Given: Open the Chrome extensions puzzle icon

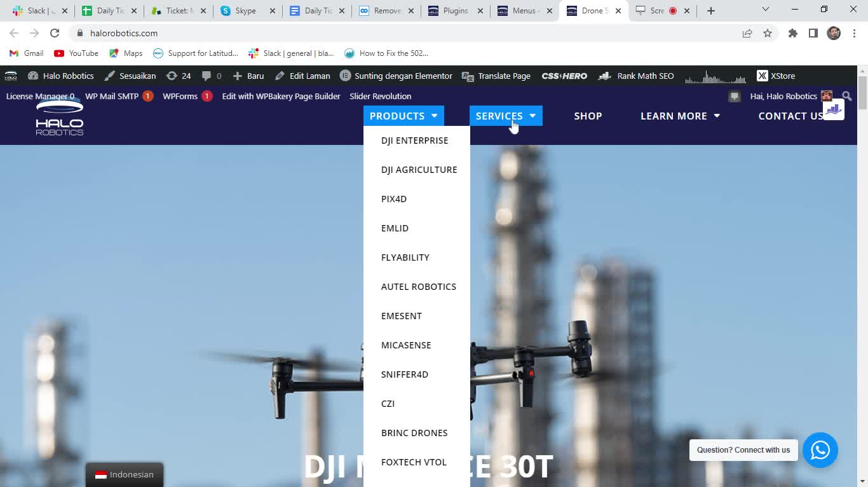Looking at the screenshot, I should point(792,33).
